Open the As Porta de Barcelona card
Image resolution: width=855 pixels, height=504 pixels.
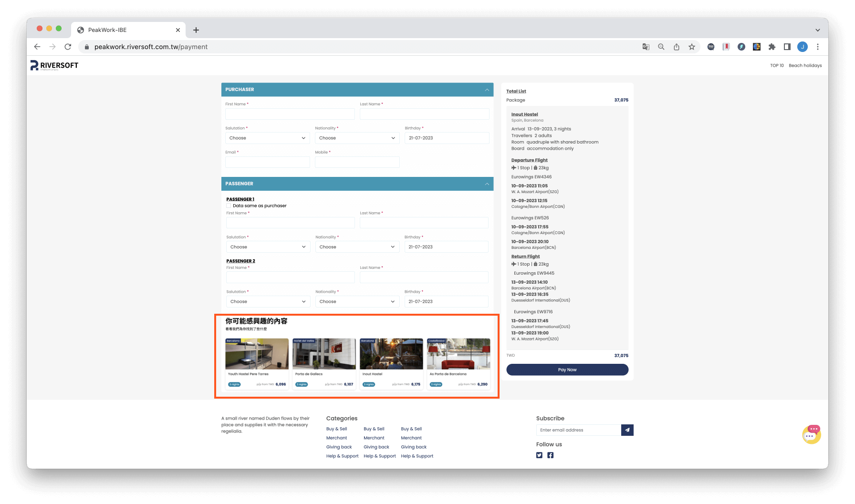coord(459,364)
